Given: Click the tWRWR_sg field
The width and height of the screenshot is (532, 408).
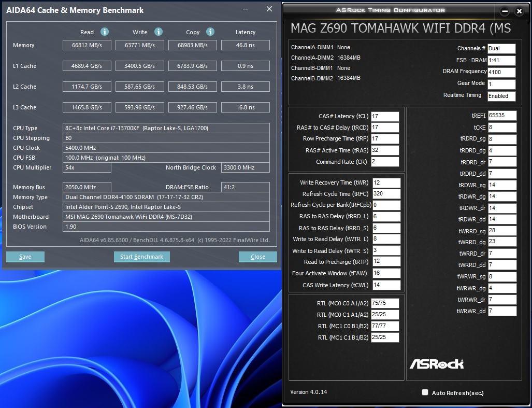Looking at the screenshot, I should point(502,277).
